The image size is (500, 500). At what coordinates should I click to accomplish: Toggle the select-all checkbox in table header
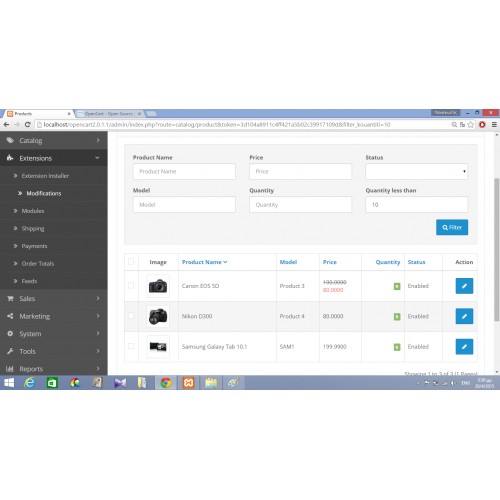(x=131, y=262)
